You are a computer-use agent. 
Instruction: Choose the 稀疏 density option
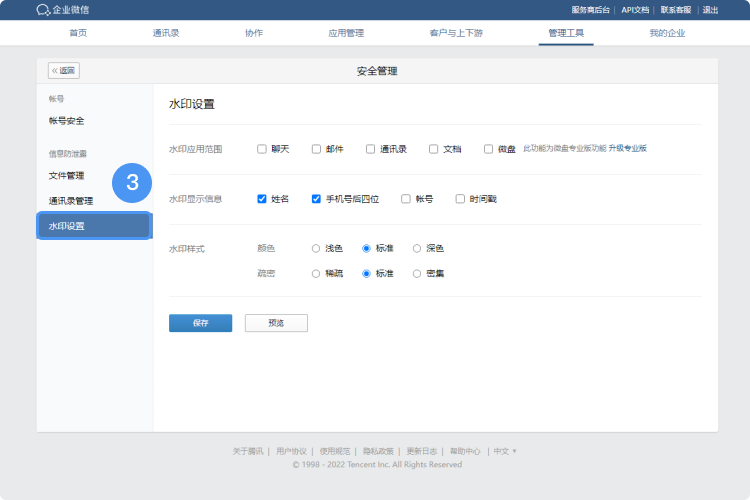tap(316, 273)
